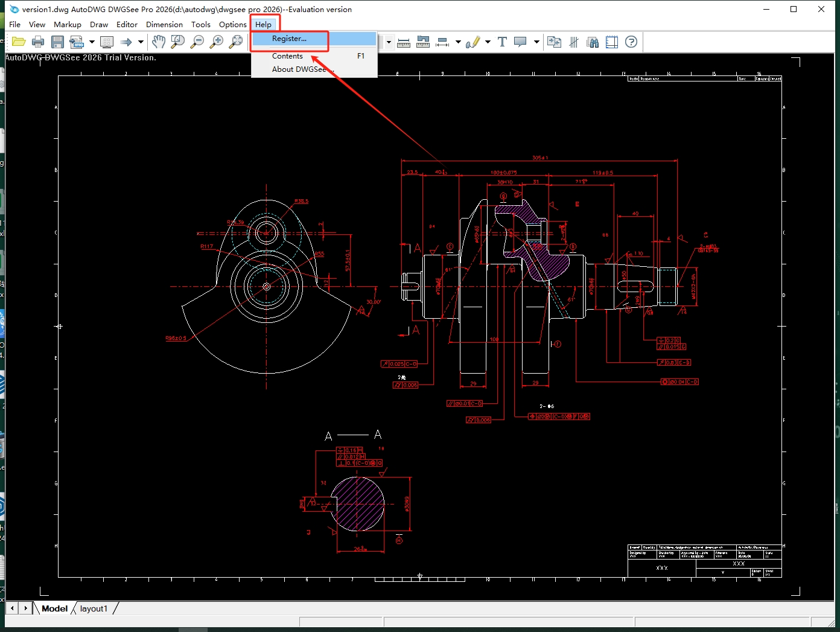Click the measure area icon
Screen dimensions: 840x632
pos(423,42)
